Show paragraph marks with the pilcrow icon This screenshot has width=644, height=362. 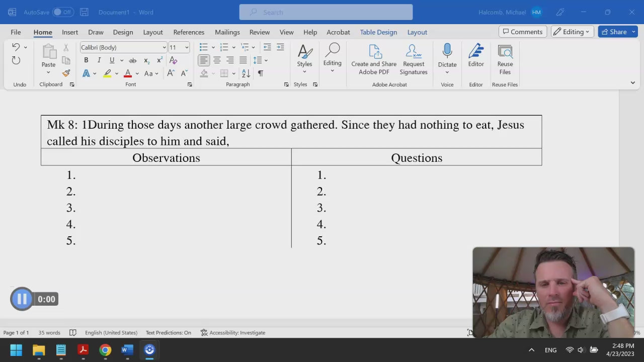pos(261,73)
